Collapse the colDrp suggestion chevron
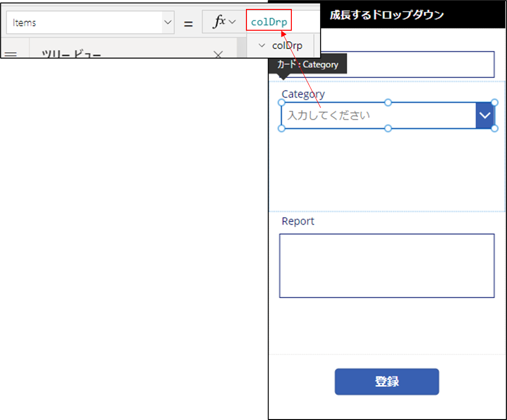This screenshot has height=420, width=507. pyautogui.click(x=262, y=45)
